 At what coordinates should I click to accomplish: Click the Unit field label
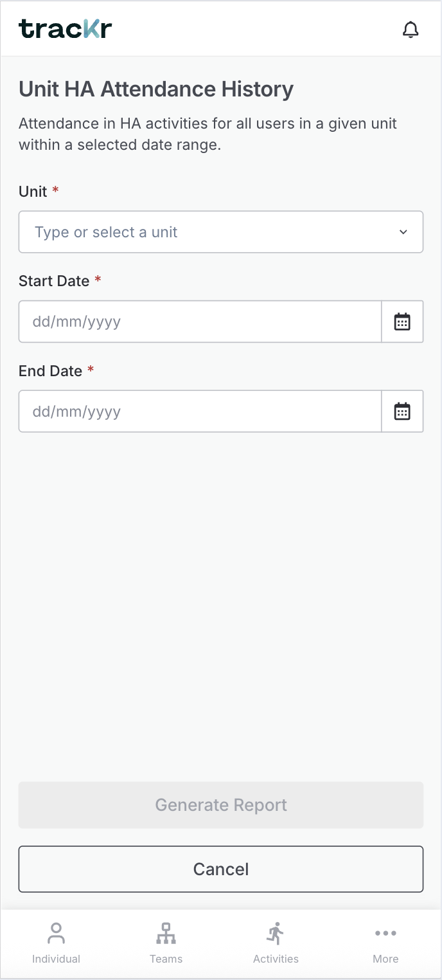pos(33,192)
